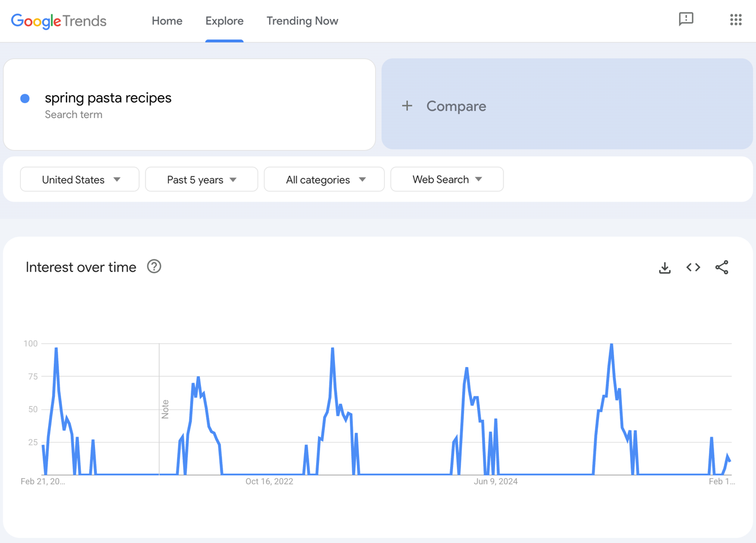This screenshot has height=543, width=756.
Task: Click the Google Trends logo
Action: pos(58,21)
